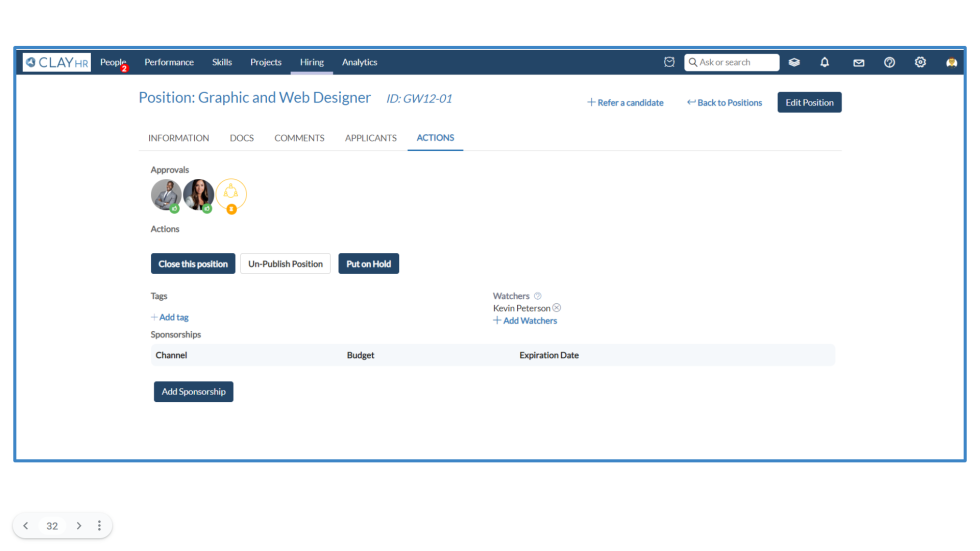Image resolution: width=980 pixels, height=551 pixels.
Task: Open the settings gear icon
Action: 920,62
